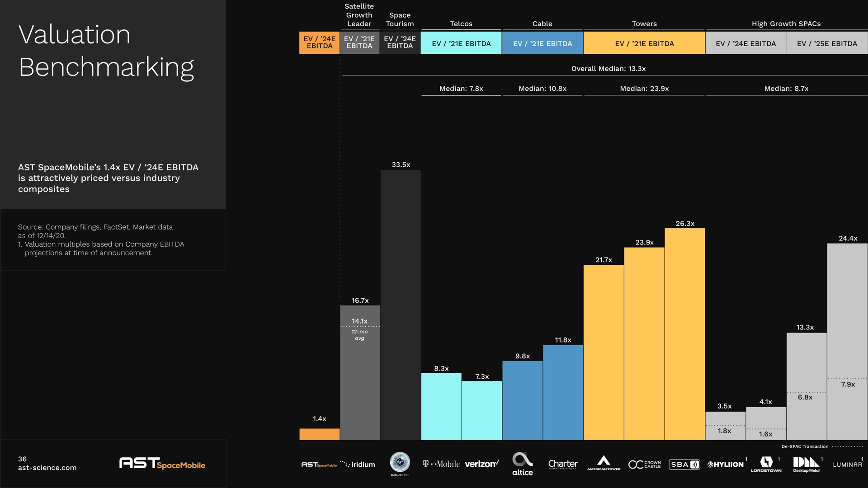
Task: Click the T-Mobile logo
Action: tap(441, 464)
